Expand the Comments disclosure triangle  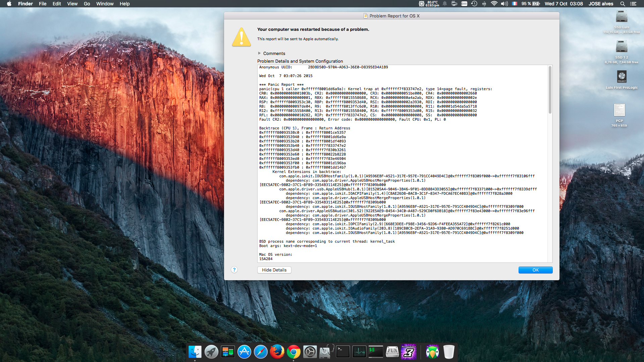click(x=259, y=53)
